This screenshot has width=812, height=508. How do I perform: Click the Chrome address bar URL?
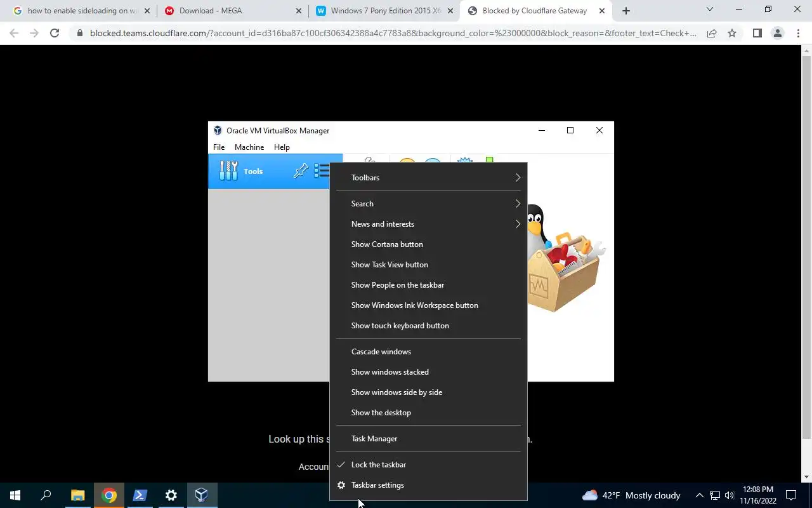(393, 33)
